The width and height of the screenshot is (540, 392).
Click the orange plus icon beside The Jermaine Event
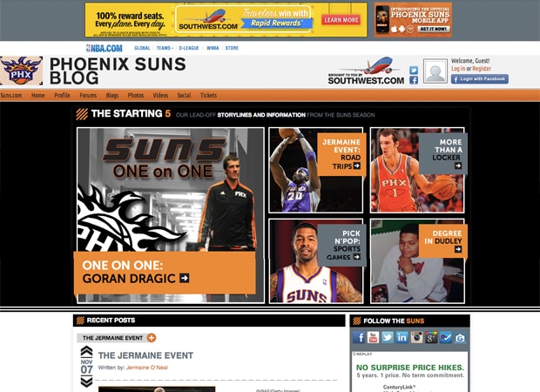pos(152,338)
